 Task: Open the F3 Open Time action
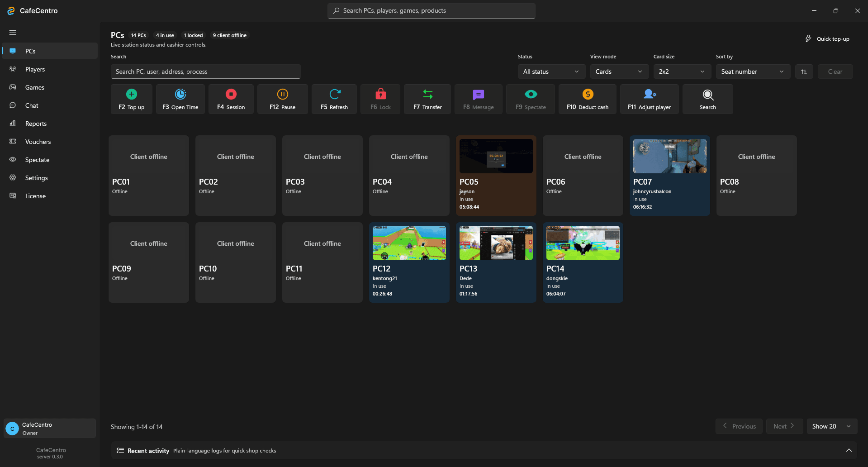pos(180,99)
